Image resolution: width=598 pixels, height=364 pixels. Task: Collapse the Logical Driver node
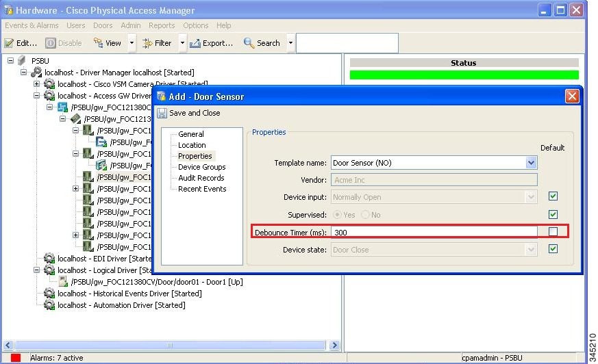(36, 270)
